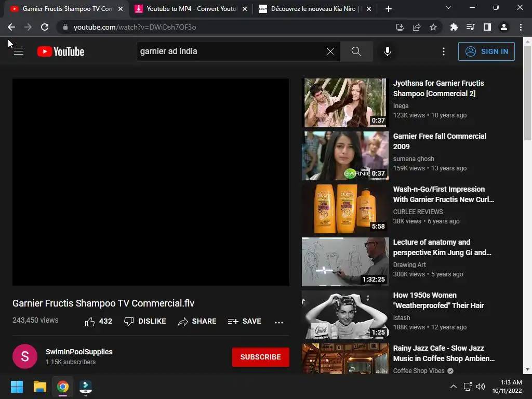Viewport: 532px width, 399px height.
Task: Open Jyothsna for Garnier Fructis thumbnail
Action: [345, 103]
